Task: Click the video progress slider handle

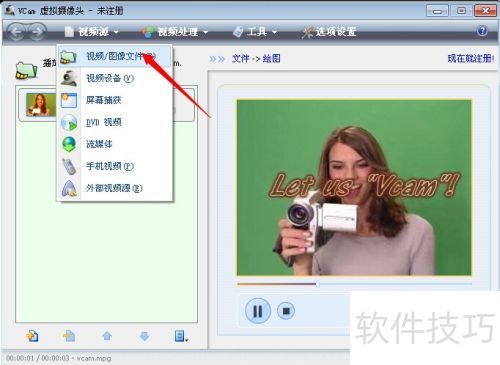Action: [318, 284]
